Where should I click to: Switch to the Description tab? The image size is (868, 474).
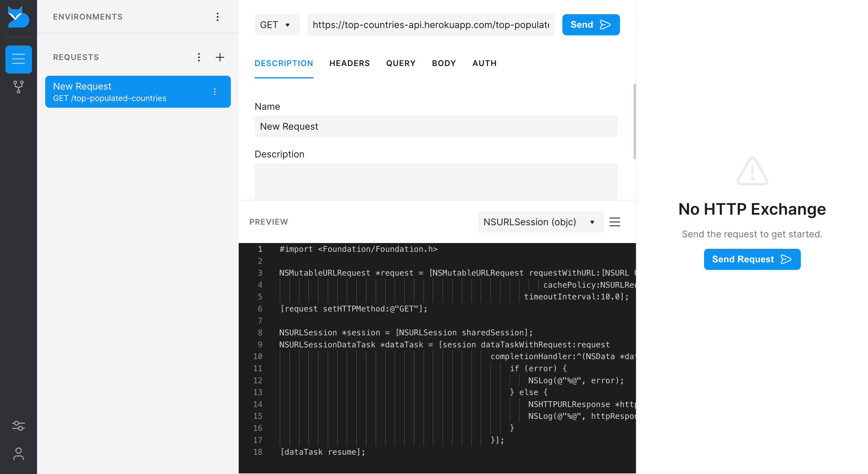(x=284, y=63)
